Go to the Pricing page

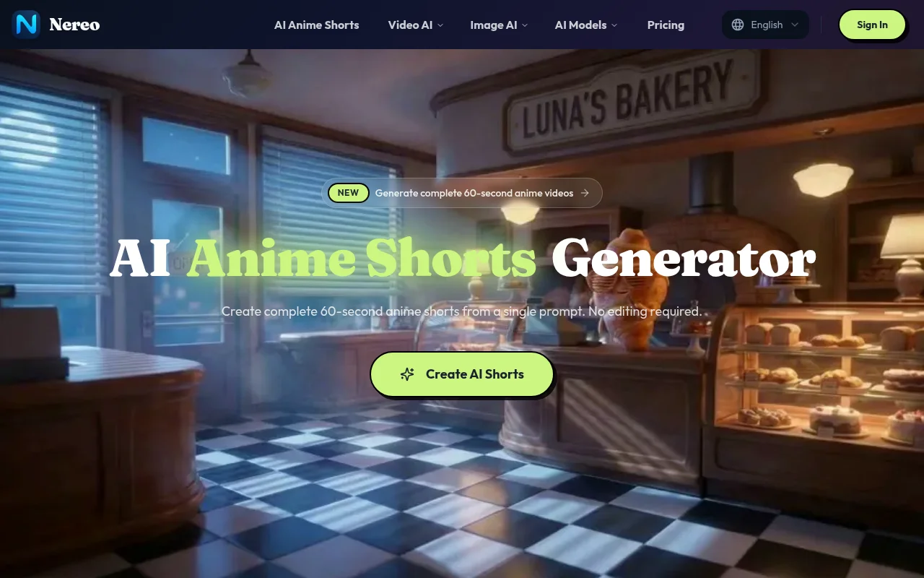pyautogui.click(x=666, y=25)
